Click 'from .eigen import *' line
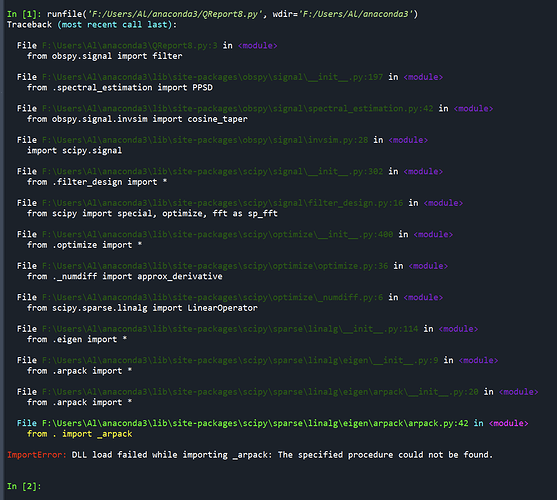 (77, 339)
